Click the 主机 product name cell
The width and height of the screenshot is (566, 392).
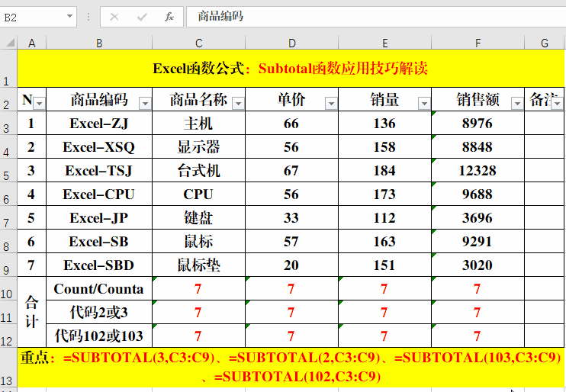coord(198,123)
